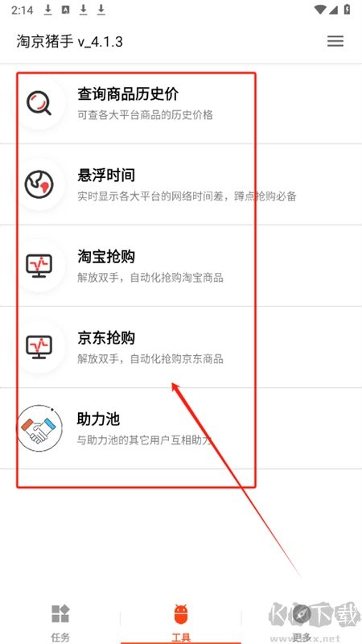362x644 pixels.
Task: Tap the globe icon for floating time
Action: click(39, 184)
